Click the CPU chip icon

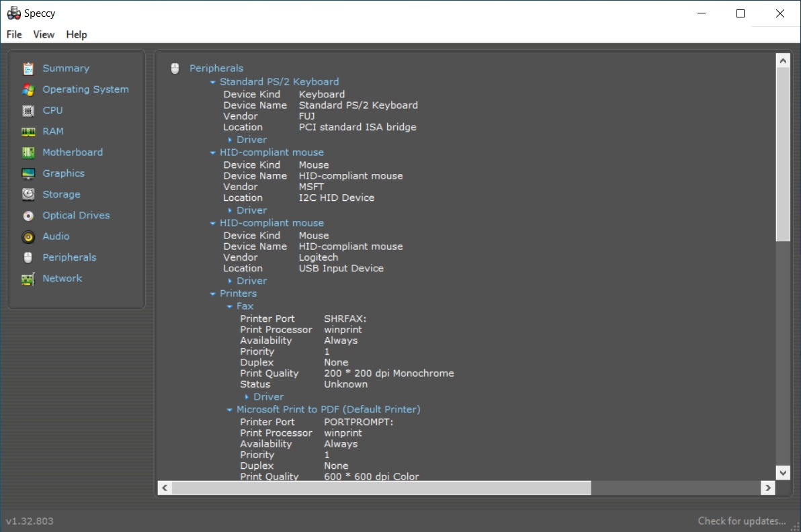[x=28, y=111]
